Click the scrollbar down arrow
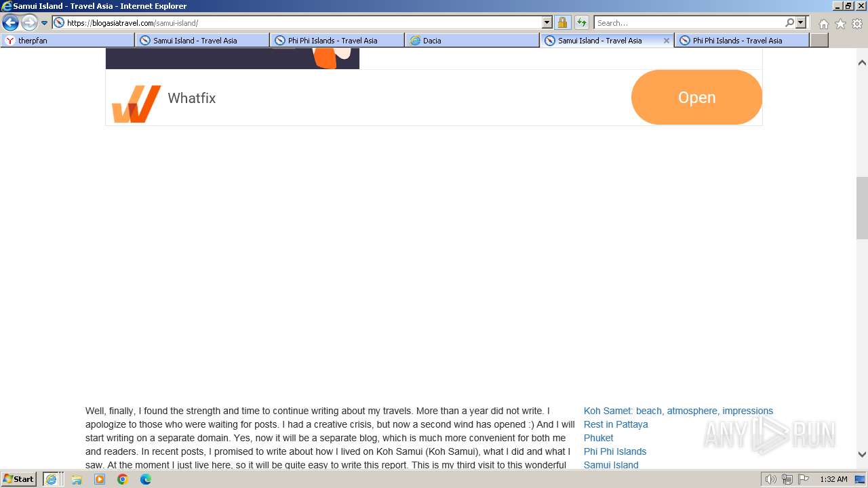Image resolution: width=868 pixels, height=488 pixels. coord(862,455)
